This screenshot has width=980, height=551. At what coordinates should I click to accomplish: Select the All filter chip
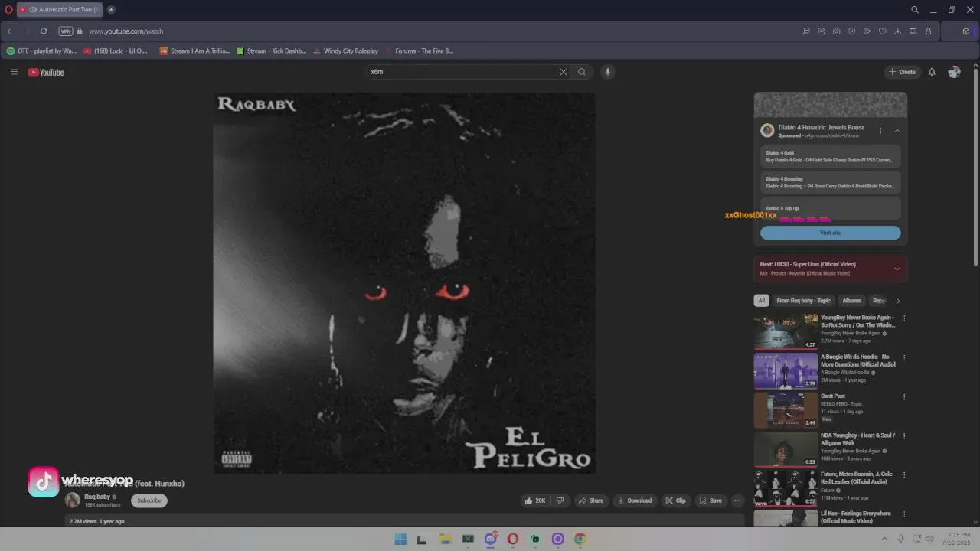(x=761, y=301)
